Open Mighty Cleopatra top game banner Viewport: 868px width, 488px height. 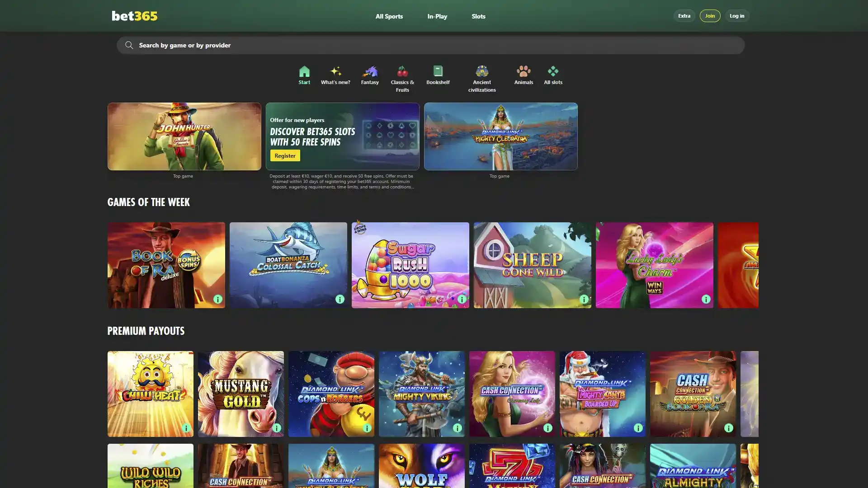click(501, 136)
